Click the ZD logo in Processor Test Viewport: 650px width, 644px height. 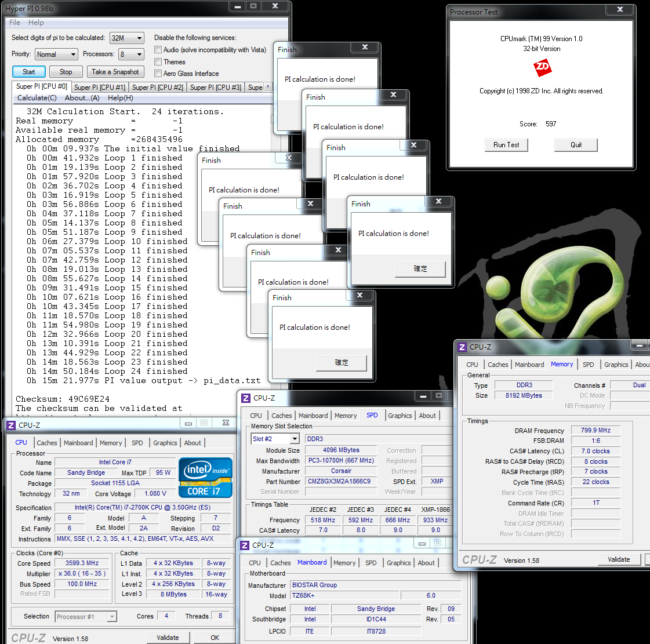[x=542, y=68]
